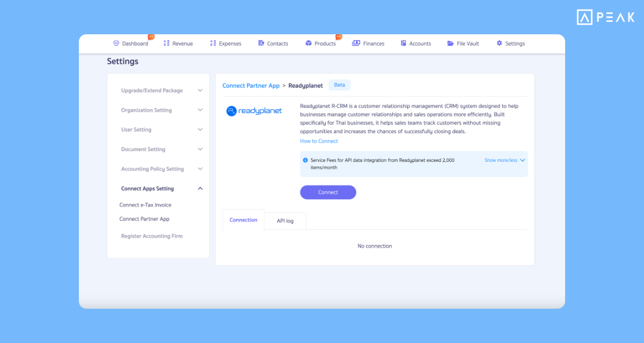Select the Connection tab
The height and width of the screenshot is (343, 644).
(243, 220)
